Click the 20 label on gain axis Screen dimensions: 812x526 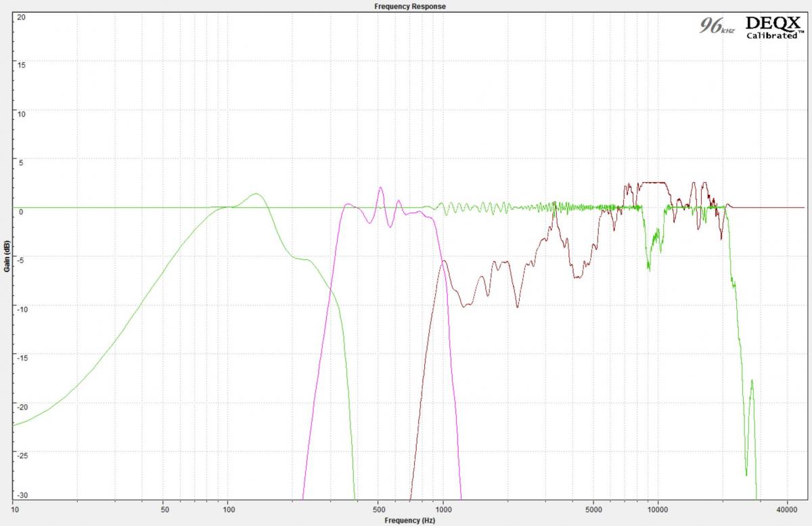click(x=21, y=17)
